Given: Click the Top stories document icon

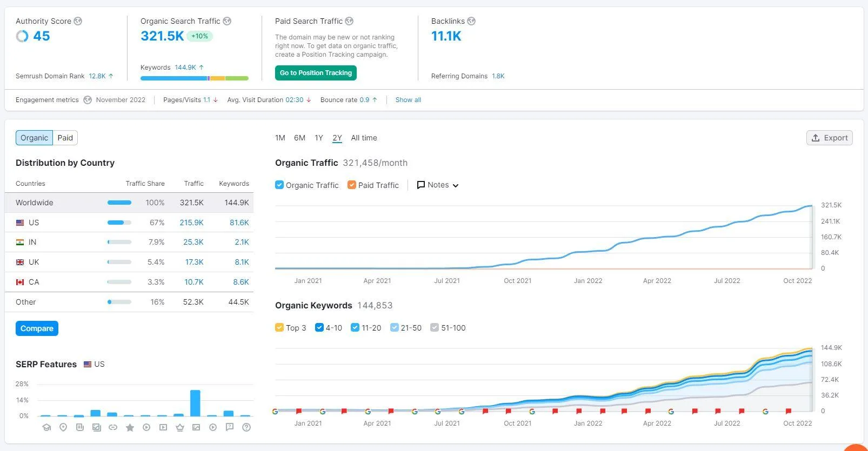Looking at the screenshot, I should 80,427.
